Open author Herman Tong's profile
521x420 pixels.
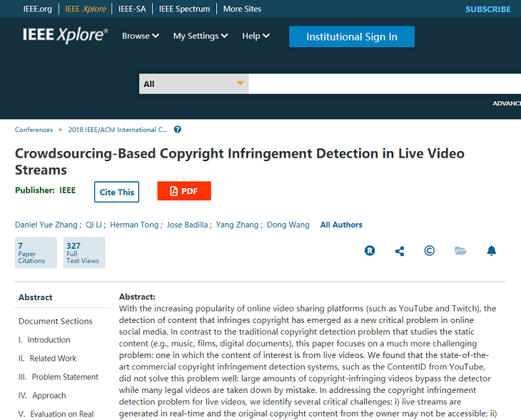134,225
